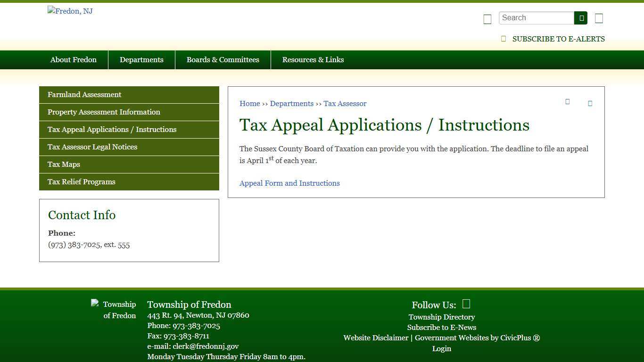Click inside the Search input field
644x362 pixels.
(x=536, y=17)
